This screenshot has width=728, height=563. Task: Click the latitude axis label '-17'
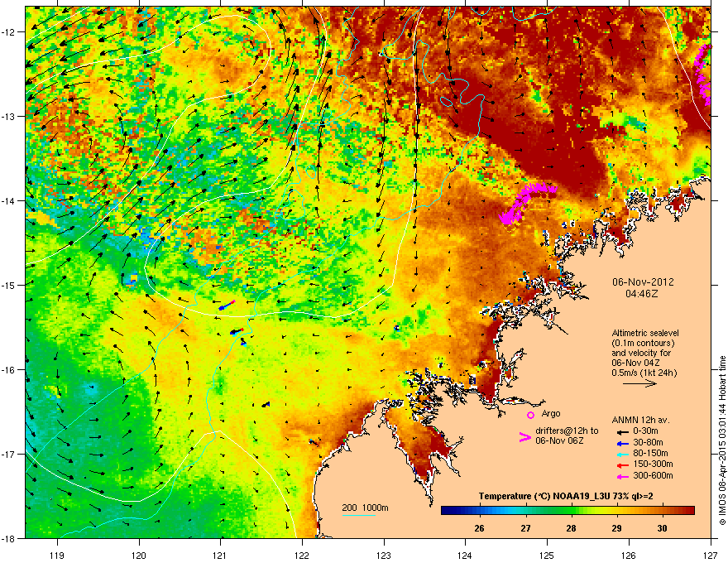pyautogui.click(x=8, y=454)
